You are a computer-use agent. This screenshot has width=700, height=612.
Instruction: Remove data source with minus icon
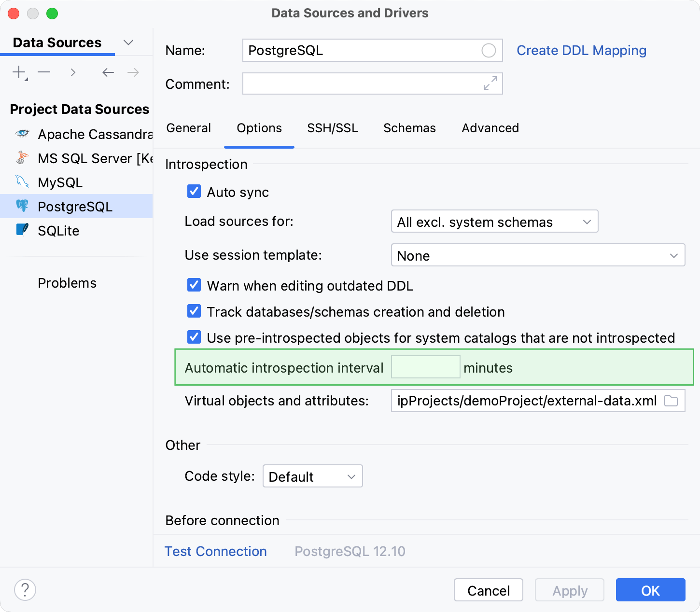pyautogui.click(x=44, y=72)
